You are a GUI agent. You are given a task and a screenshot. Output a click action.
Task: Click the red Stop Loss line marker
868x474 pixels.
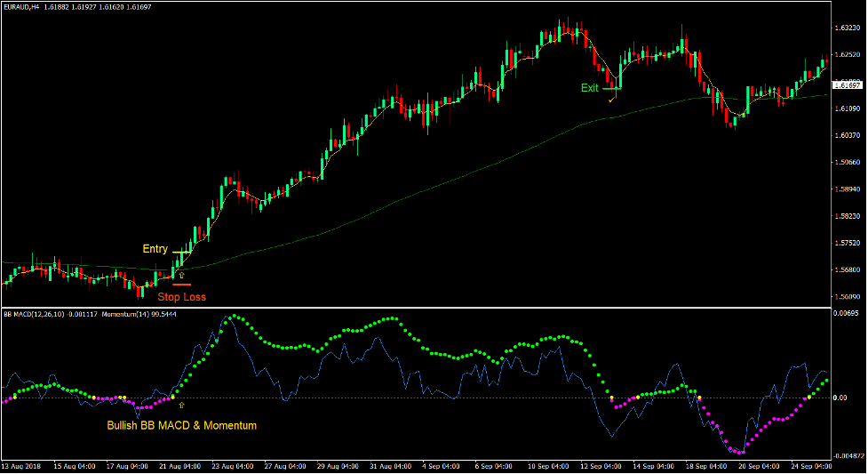point(182,285)
